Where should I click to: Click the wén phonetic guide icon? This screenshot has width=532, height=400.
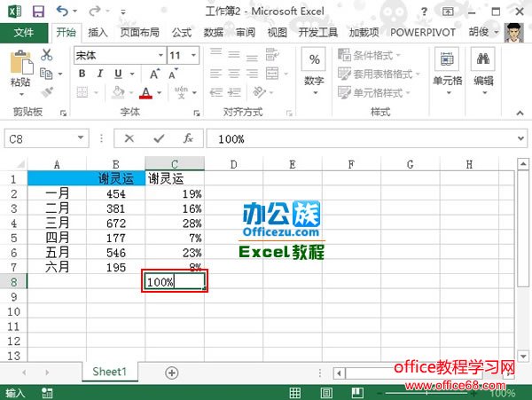point(181,92)
